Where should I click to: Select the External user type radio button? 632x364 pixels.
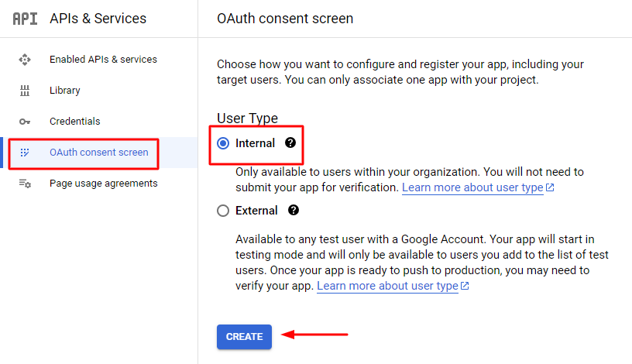click(223, 211)
